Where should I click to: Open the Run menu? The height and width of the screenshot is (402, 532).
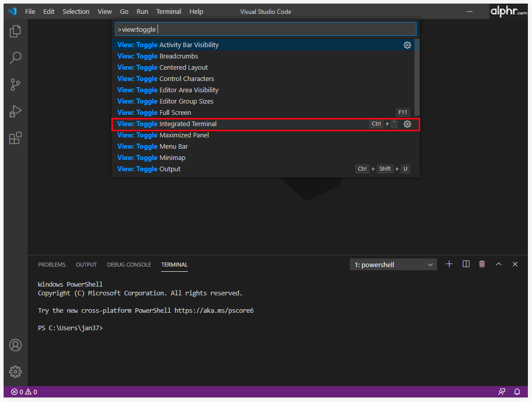pos(142,11)
